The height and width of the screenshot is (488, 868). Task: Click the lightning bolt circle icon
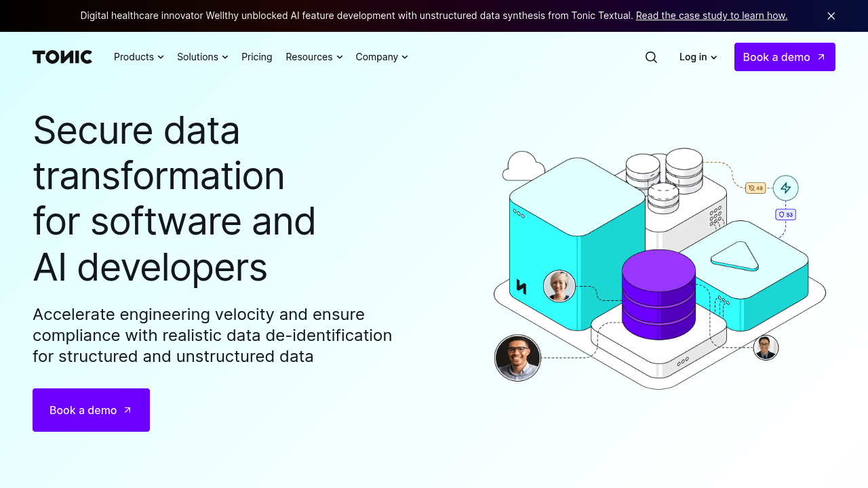tap(785, 188)
